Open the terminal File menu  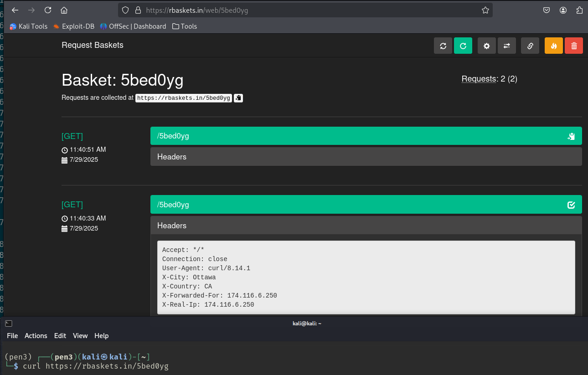pos(12,336)
